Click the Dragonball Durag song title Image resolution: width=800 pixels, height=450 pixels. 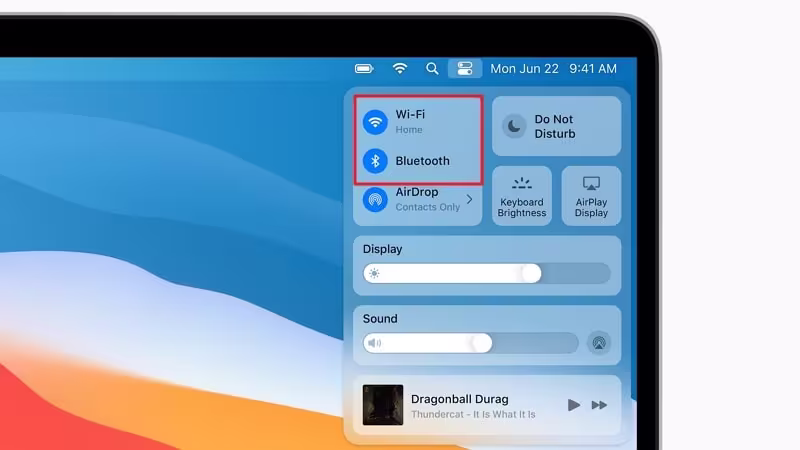pos(460,399)
